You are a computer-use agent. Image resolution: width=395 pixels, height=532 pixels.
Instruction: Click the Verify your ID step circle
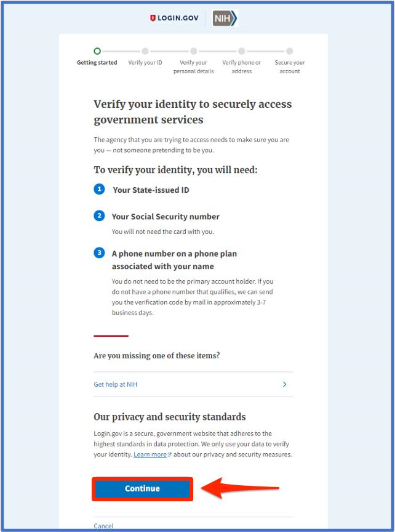coord(145,51)
